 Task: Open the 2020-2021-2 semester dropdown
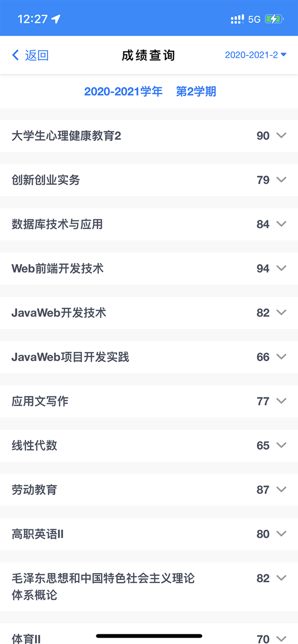pos(255,55)
